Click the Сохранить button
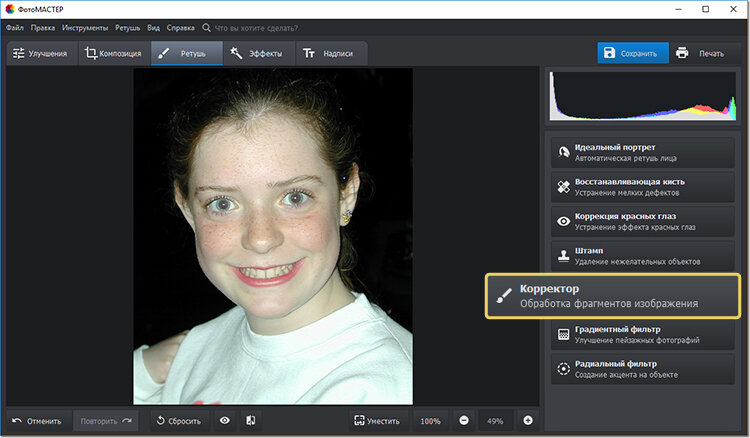Image resolution: width=750 pixels, height=438 pixels. pos(632,53)
